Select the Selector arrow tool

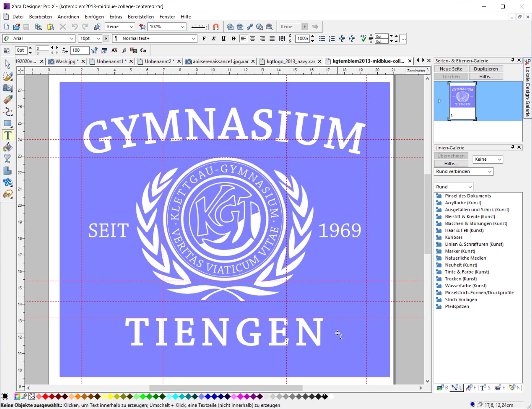pos(7,64)
